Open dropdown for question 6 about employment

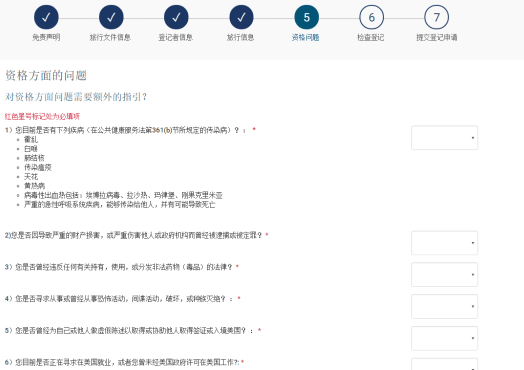pos(444,364)
